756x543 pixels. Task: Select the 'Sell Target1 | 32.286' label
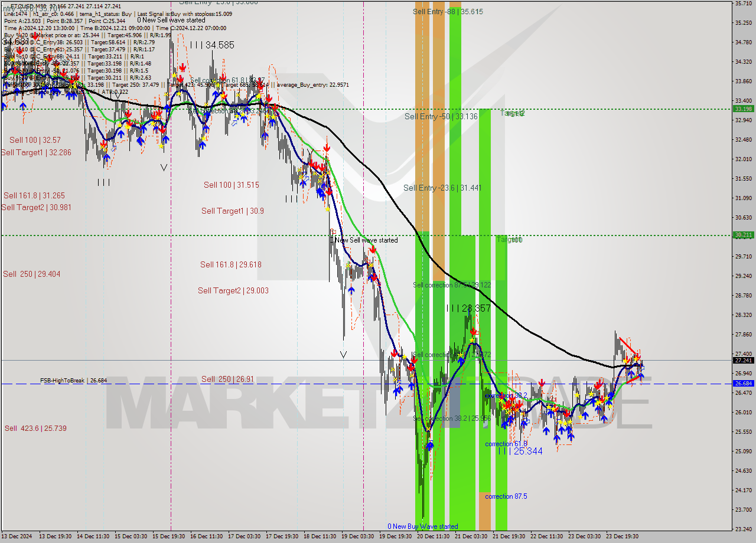point(36,152)
